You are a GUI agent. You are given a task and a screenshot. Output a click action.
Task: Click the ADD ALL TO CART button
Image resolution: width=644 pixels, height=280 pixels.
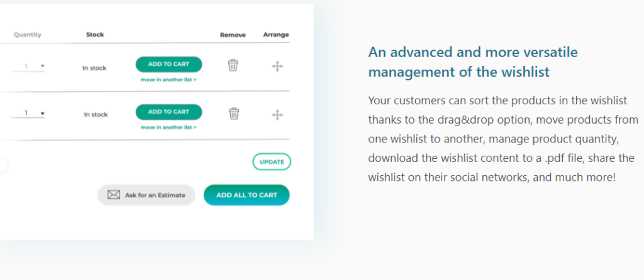point(247,195)
